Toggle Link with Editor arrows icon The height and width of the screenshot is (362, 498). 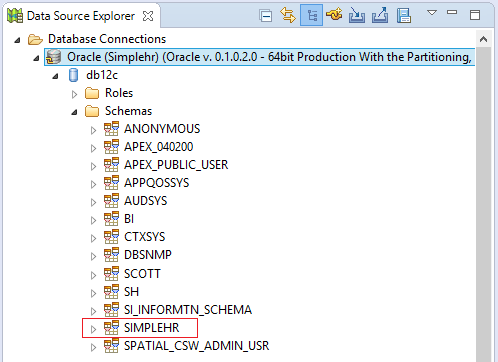[288, 15]
